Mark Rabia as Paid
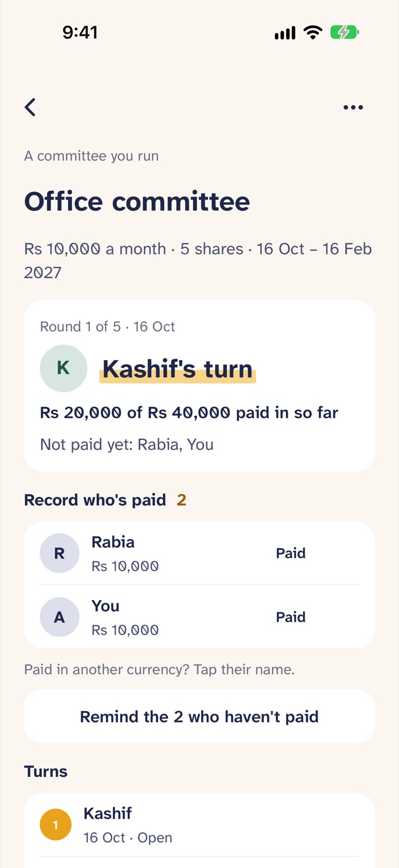Screen dimensions: 399x868 (291, 553)
